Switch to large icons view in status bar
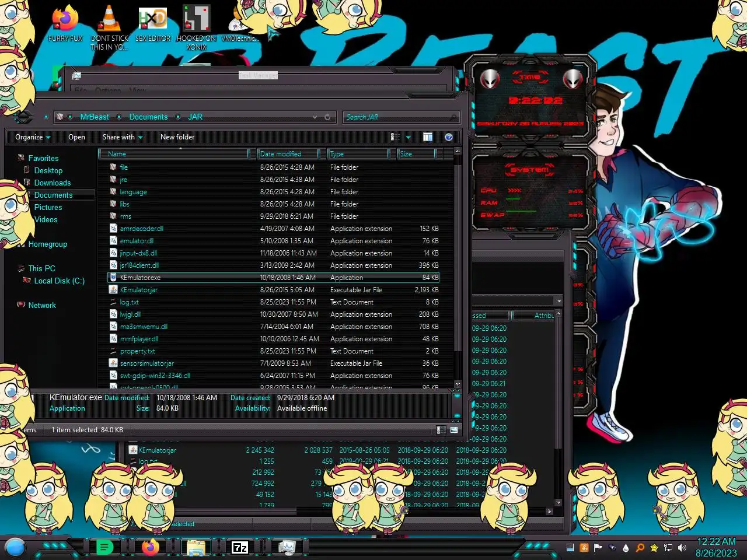Image resolution: width=747 pixels, height=560 pixels. [453, 430]
